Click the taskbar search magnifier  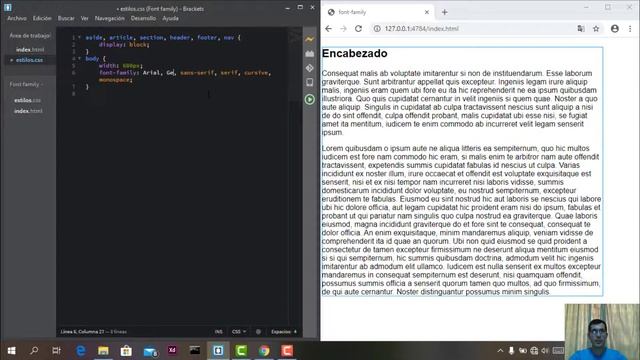coord(34,351)
